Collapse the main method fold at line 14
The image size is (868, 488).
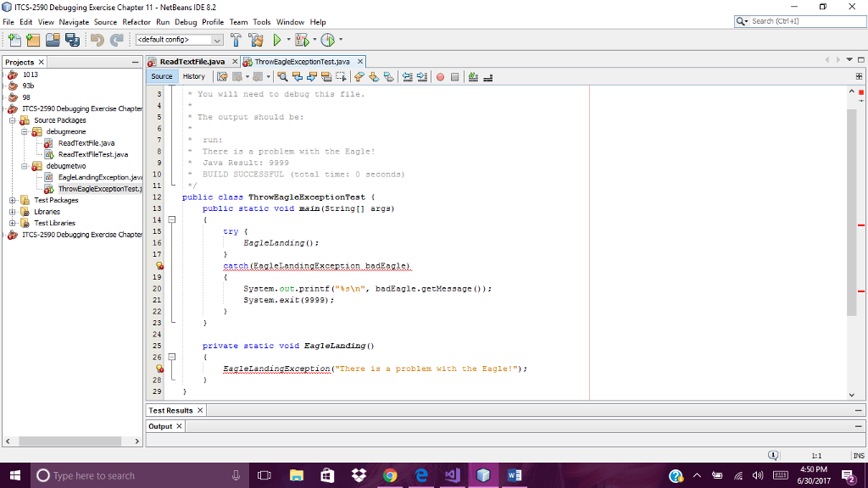pyautogui.click(x=173, y=219)
